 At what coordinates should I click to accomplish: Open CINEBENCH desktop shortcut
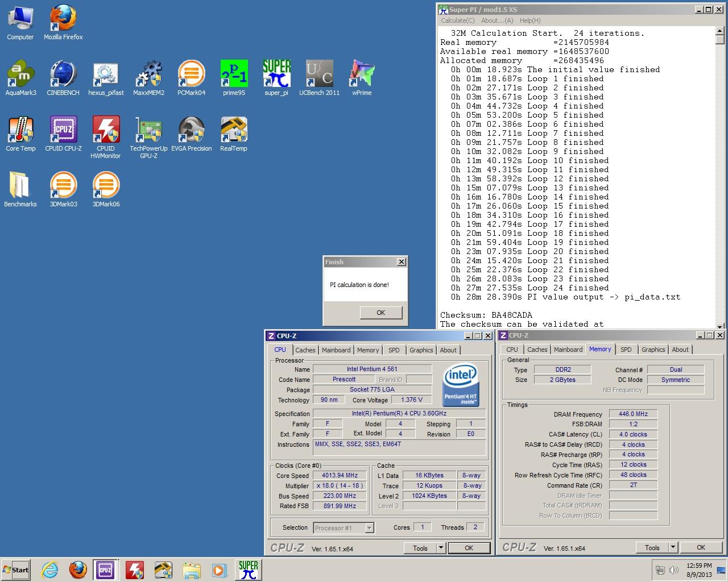pyautogui.click(x=63, y=78)
